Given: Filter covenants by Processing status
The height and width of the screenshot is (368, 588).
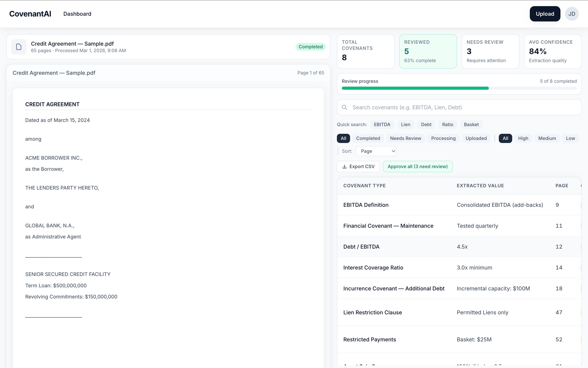Looking at the screenshot, I should pyautogui.click(x=443, y=138).
